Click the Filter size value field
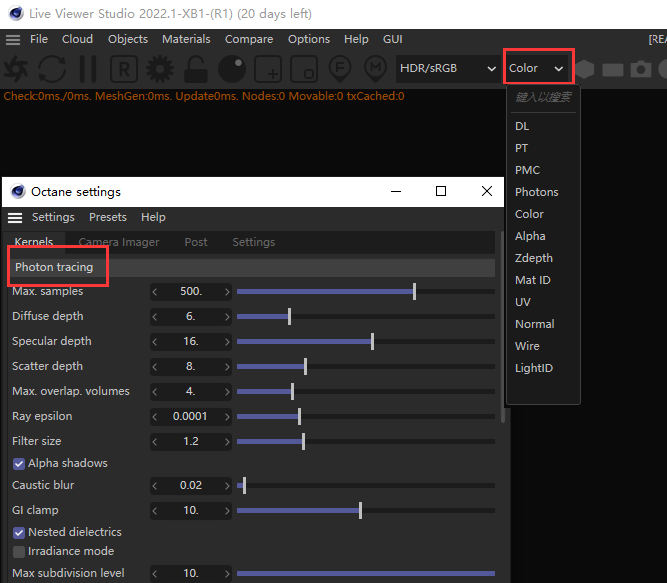 point(191,441)
